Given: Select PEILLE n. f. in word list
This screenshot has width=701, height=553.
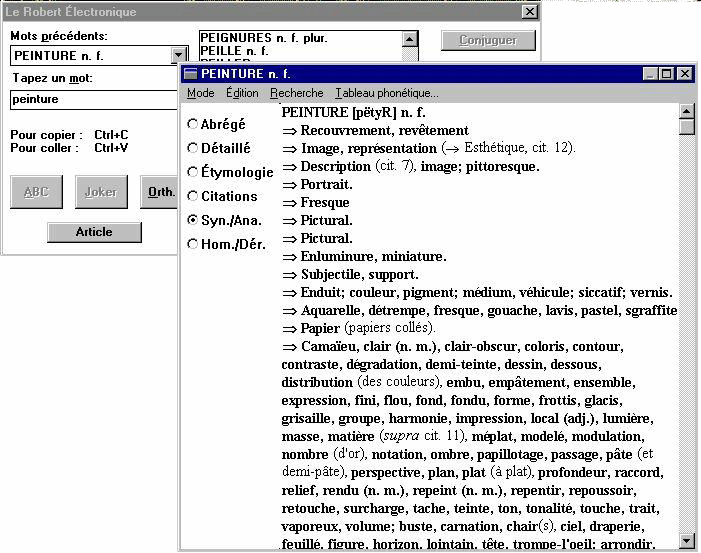Looking at the screenshot, I should [235, 51].
